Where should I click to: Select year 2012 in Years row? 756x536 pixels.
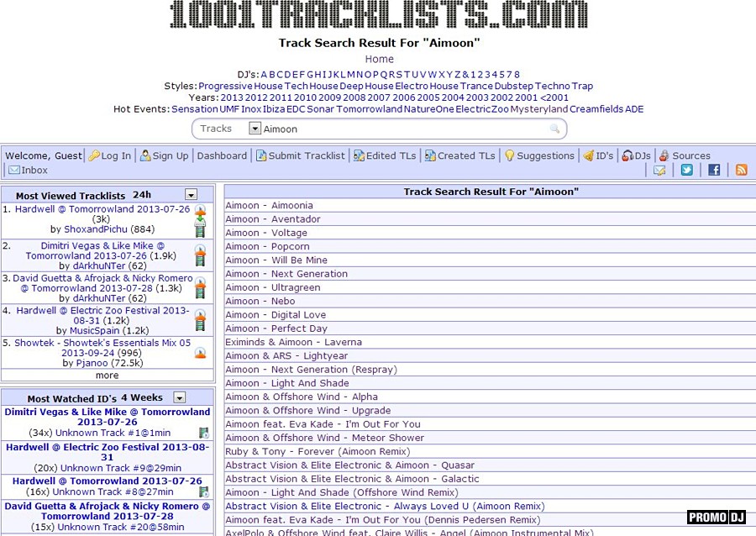tap(256, 97)
